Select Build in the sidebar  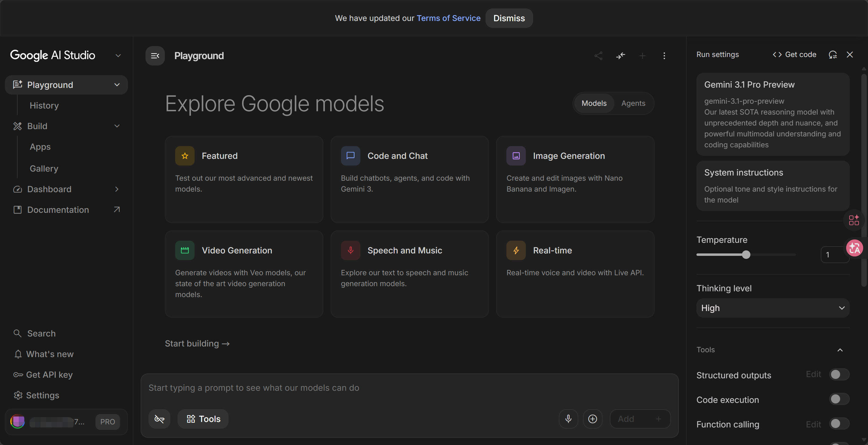[37, 126]
